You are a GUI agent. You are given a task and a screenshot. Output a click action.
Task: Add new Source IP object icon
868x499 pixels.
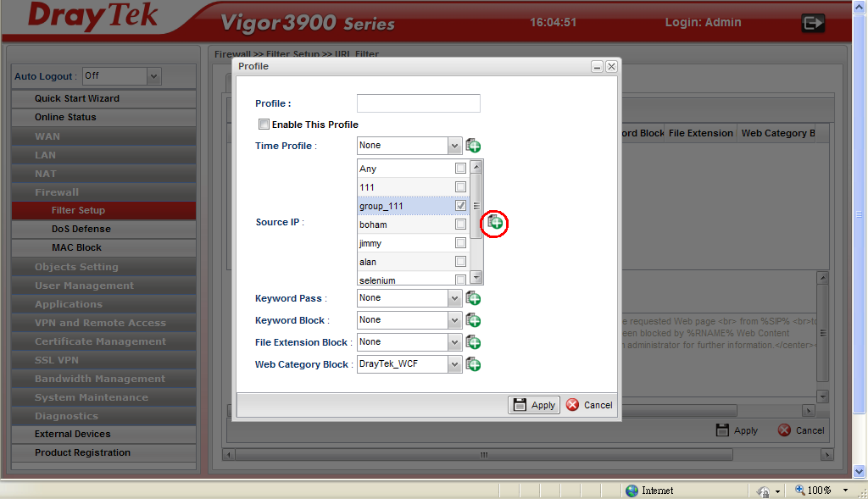coord(495,223)
